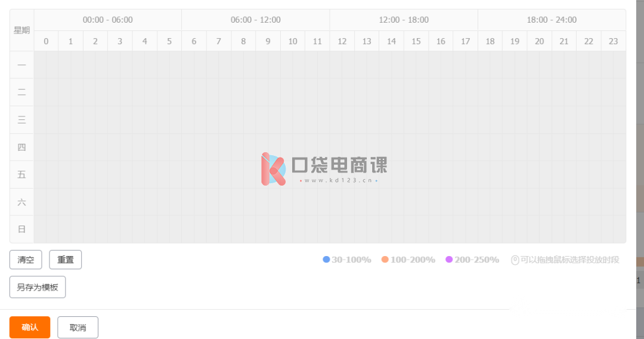Click hour 0 column header

pos(46,41)
